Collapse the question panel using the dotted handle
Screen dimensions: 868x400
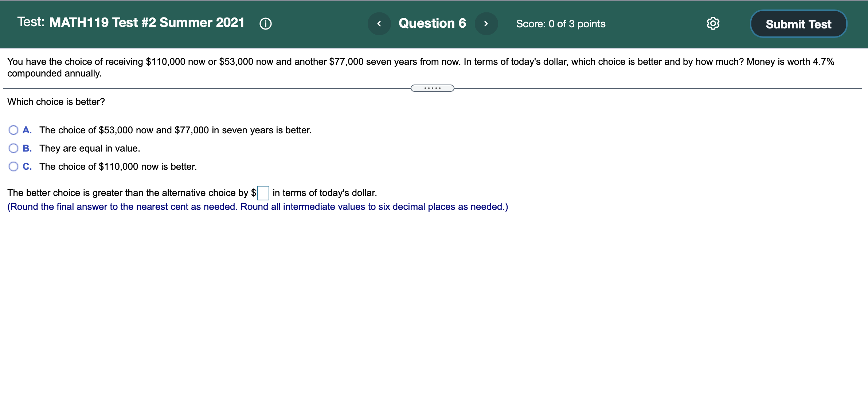(x=432, y=88)
